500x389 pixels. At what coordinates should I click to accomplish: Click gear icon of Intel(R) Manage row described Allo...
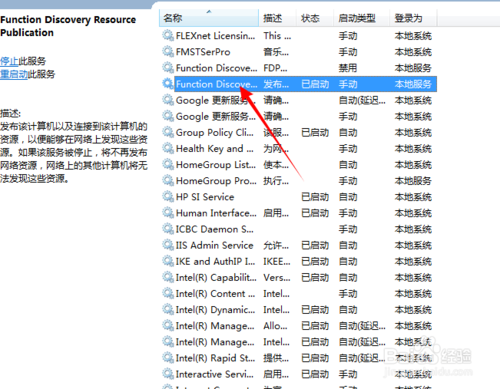168,325
